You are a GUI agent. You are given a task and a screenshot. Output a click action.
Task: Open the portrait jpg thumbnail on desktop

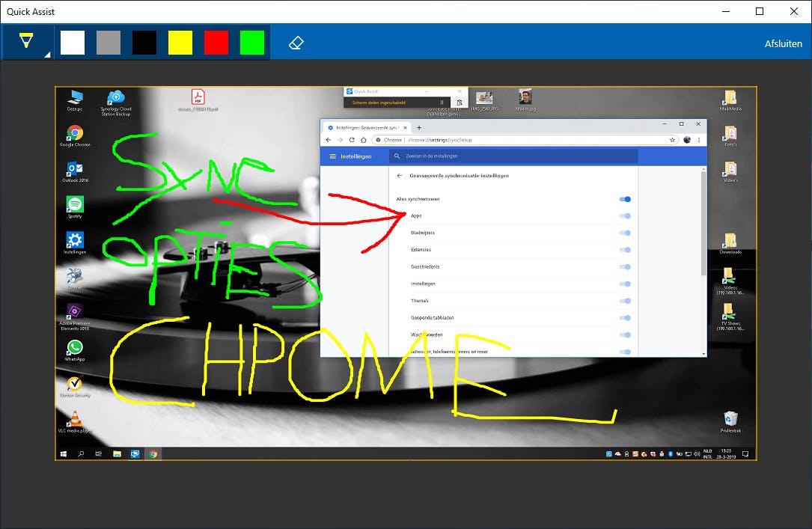[525, 100]
